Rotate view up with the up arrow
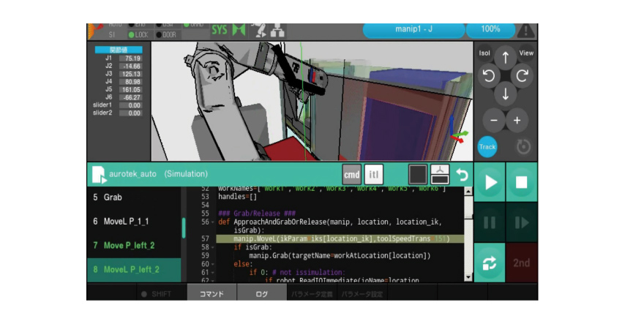Screen dimensions: 644x324 click(x=505, y=57)
